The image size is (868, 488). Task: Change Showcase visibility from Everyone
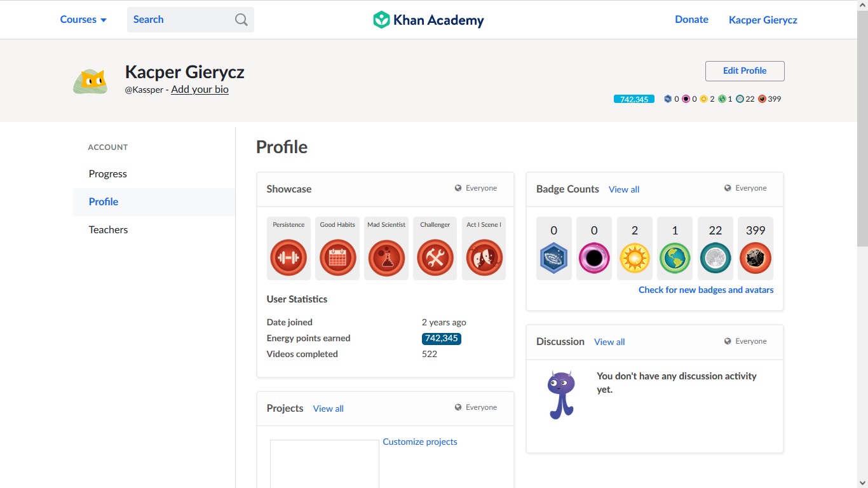pos(476,188)
